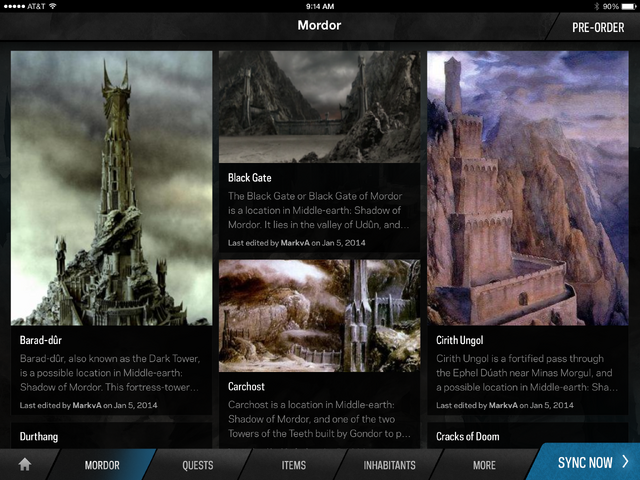Open the Cirith Ungol article title
This screenshot has height=480, width=640.
pos(460,340)
